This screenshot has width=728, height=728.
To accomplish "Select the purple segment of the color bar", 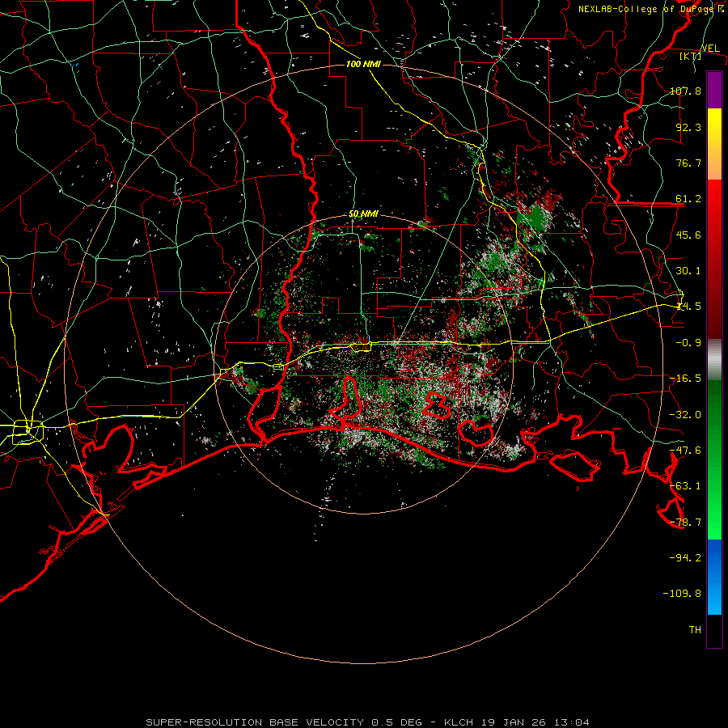I will pyautogui.click(x=714, y=90).
